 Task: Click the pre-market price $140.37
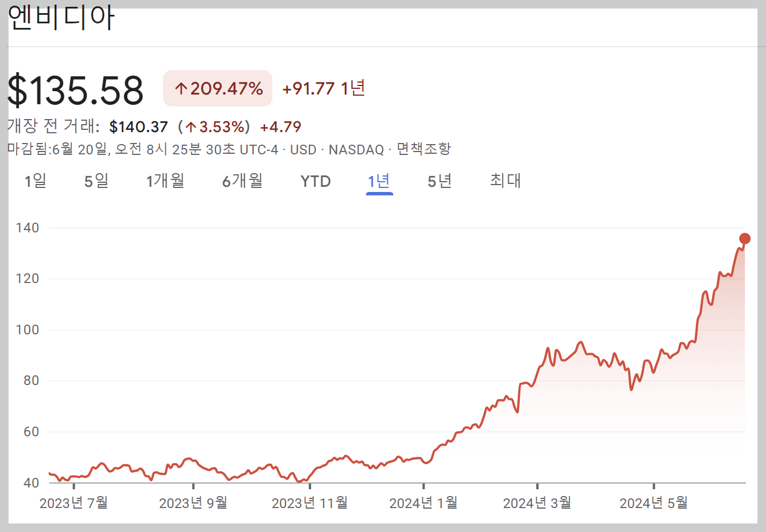click(138, 126)
